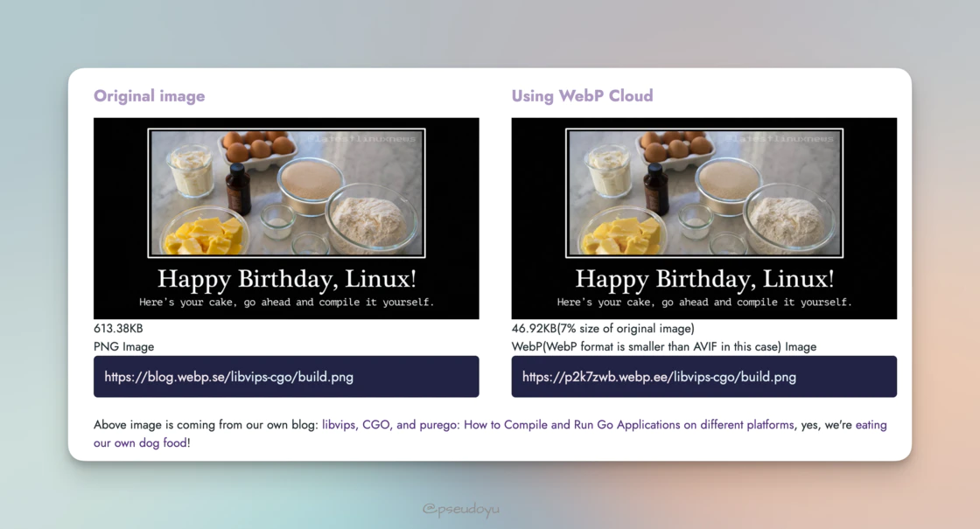Select the p2k7zwb.webp.ee build.png URL field
The image size is (980, 529).
click(703, 377)
